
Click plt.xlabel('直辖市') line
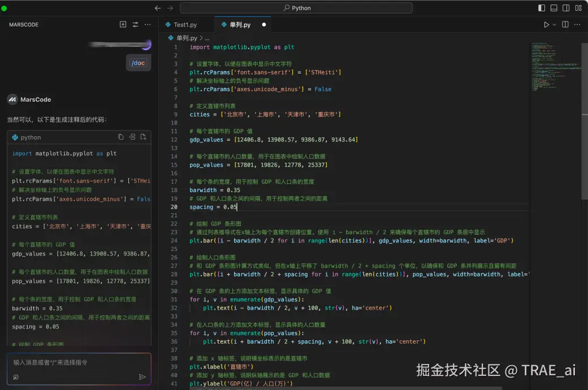click(221, 367)
